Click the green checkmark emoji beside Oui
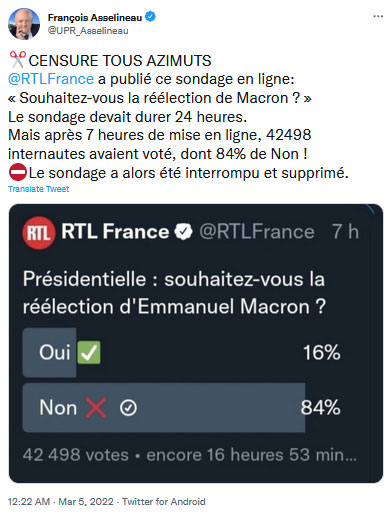This screenshot has height=514, width=391. 89,352
